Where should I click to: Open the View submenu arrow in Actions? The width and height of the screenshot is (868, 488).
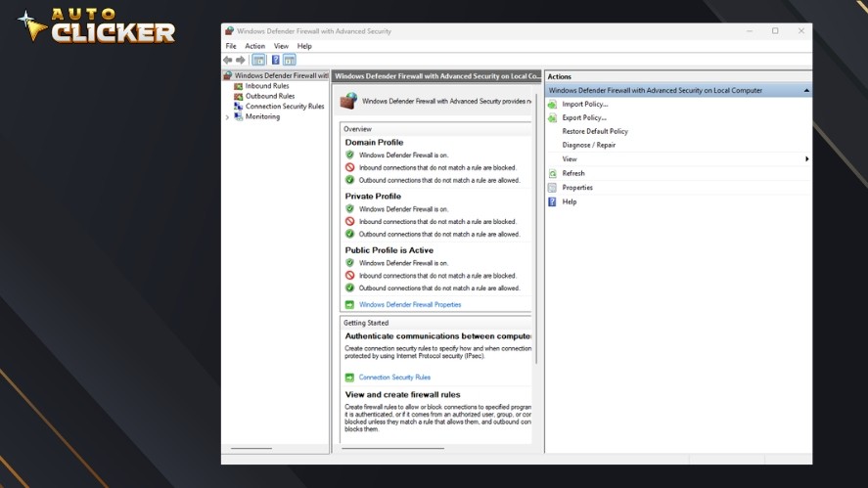pos(806,159)
